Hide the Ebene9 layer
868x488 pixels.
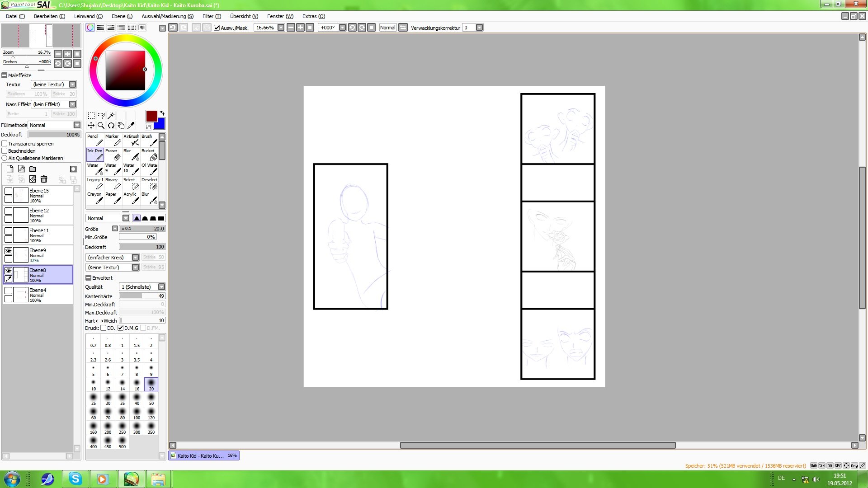click(x=8, y=251)
